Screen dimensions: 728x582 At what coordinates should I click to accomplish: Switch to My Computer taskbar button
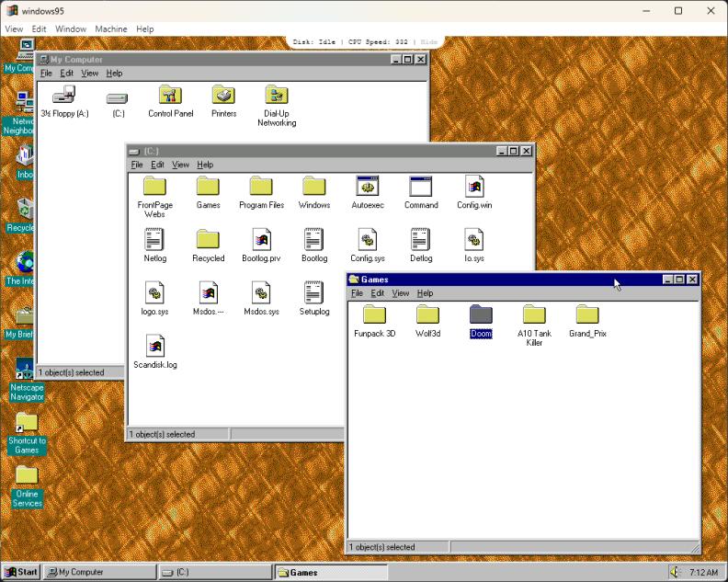tap(99, 572)
